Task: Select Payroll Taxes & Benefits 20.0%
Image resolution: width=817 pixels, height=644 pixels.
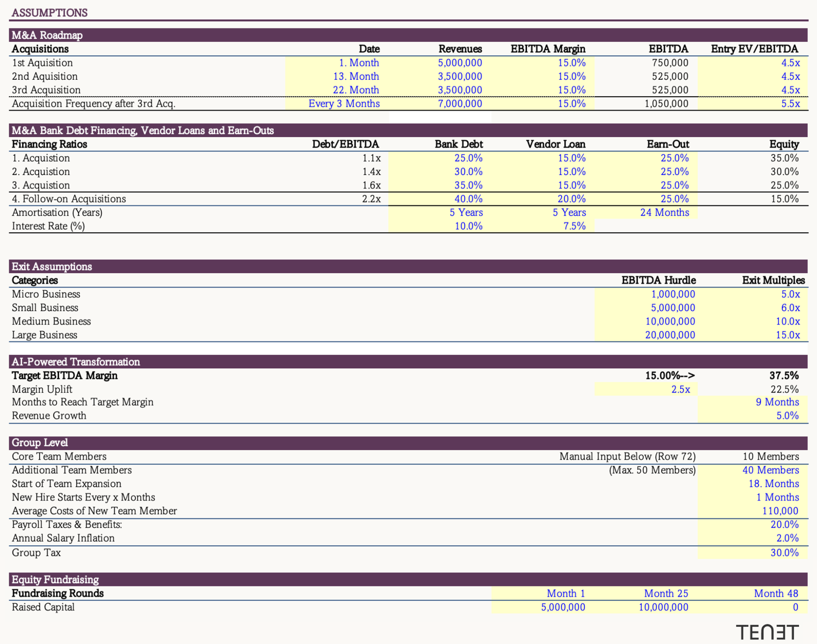Action: click(753, 525)
